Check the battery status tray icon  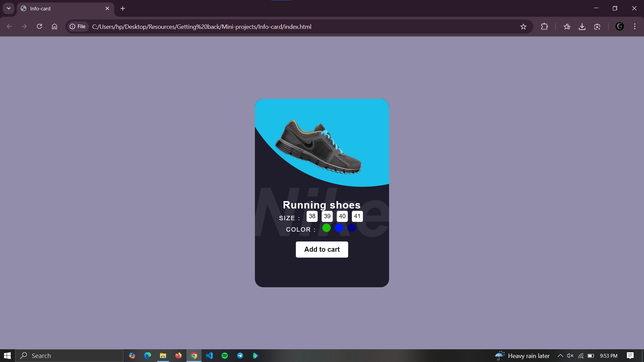[591, 356]
